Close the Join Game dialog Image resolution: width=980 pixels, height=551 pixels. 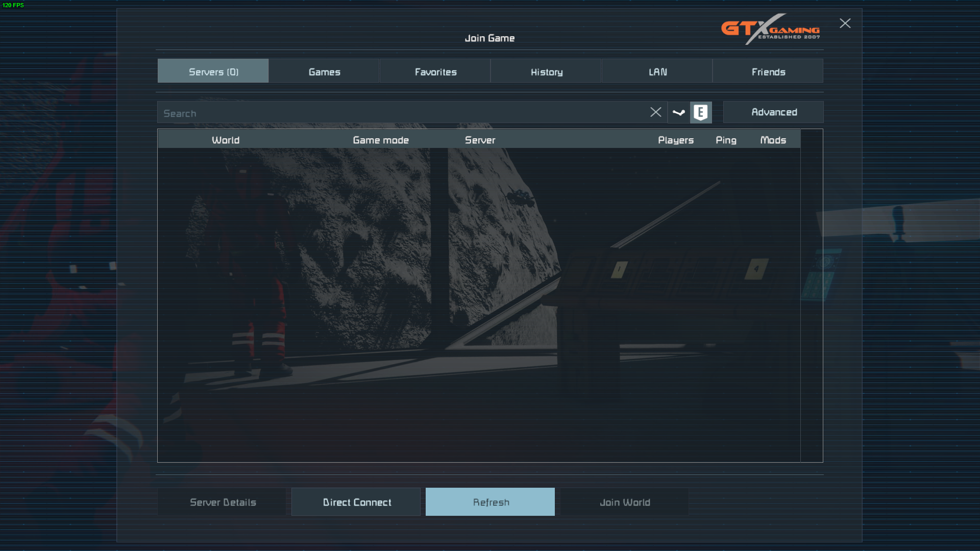click(x=845, y=23)
